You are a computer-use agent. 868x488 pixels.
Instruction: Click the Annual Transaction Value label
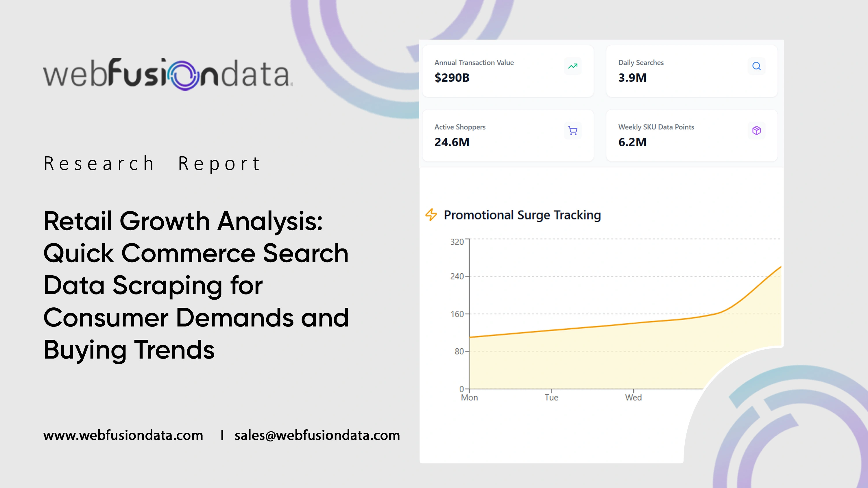pos(474,63)
